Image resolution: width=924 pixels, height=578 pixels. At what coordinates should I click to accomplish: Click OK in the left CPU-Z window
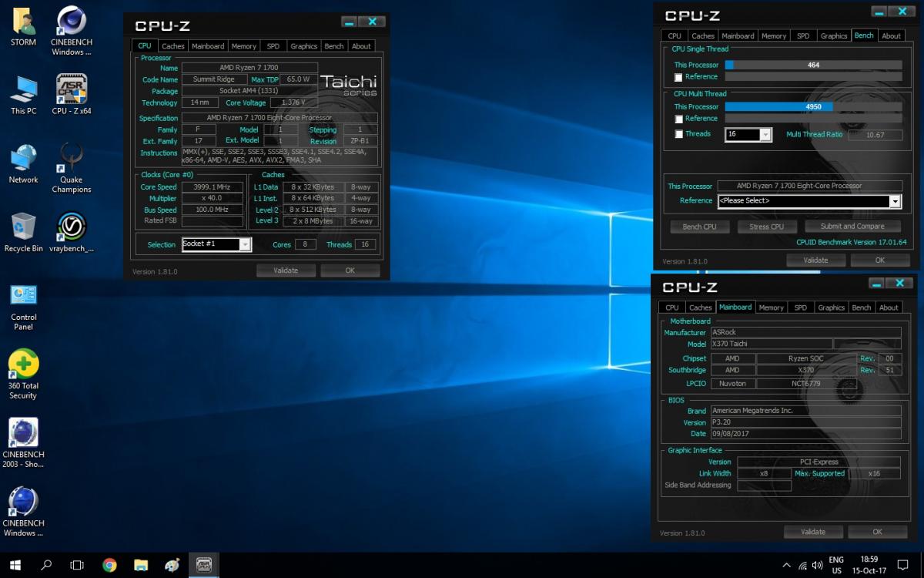tap(350, 271)
